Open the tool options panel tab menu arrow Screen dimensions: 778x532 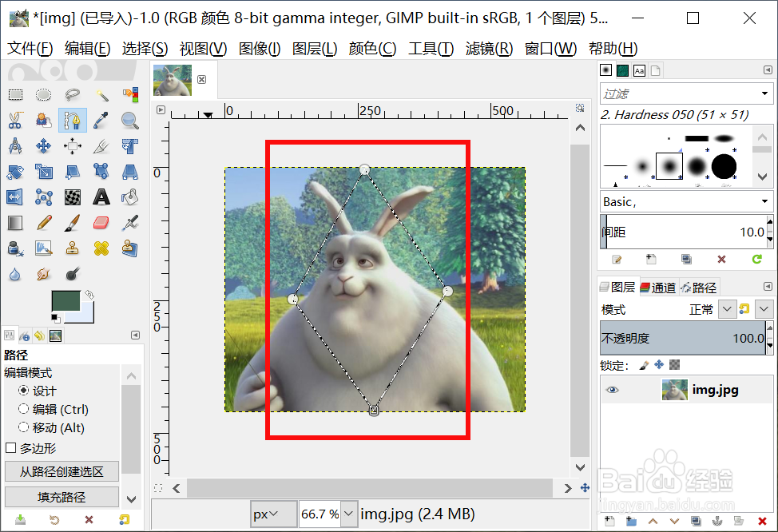[x=135, y=335]
